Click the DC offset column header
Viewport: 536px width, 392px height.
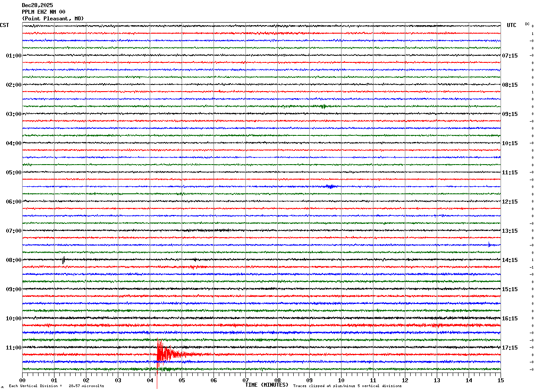tap(527, 24)
